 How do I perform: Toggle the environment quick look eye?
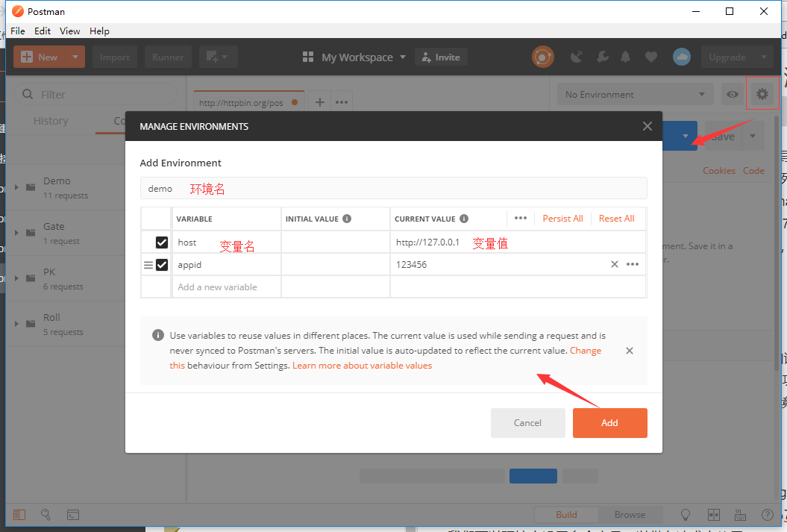pos(733,94)
